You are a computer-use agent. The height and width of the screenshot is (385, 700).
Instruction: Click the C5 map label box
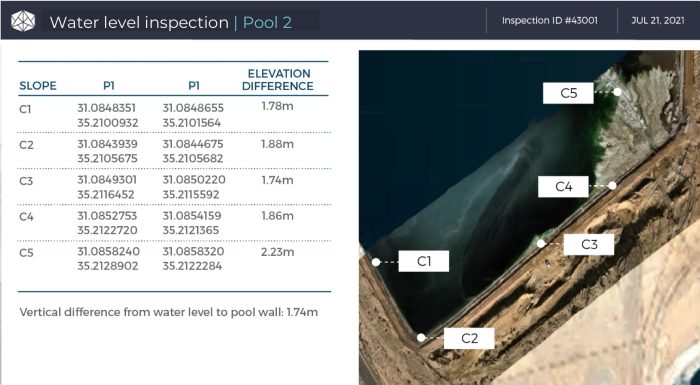[568, 93]
